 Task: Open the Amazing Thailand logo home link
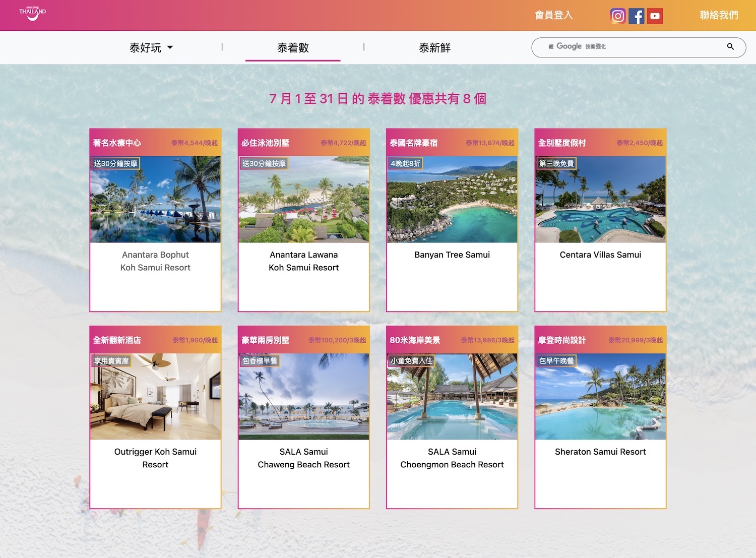click(33, 14)
